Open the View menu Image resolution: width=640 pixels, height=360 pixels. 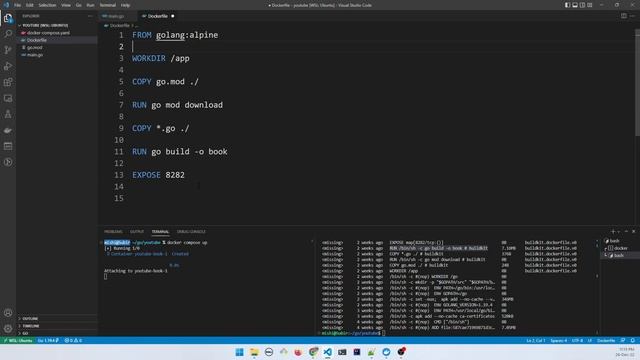coord(66,5)
